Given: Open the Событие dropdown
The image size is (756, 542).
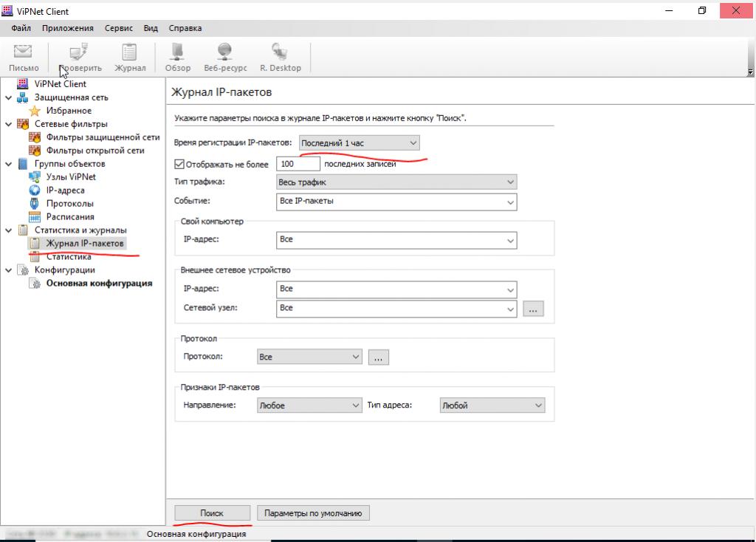Looking at the screenshot, I should pyautogui.click(x=396, y=202).
